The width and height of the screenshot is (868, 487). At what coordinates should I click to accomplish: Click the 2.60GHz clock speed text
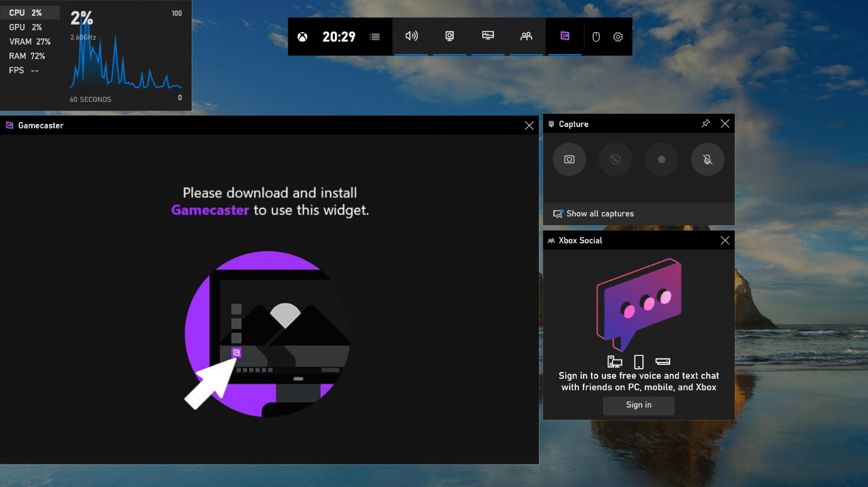(83, 37)
